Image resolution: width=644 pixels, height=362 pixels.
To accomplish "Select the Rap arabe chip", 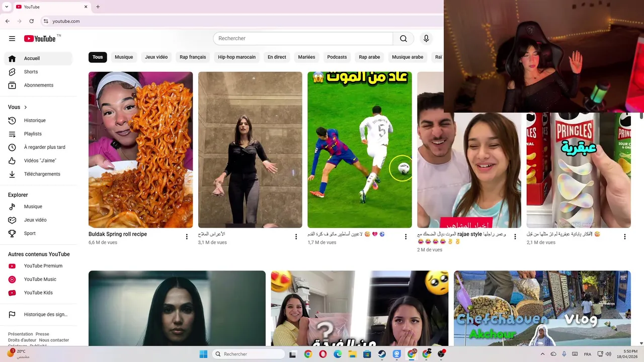I will [x=369, y=57].
